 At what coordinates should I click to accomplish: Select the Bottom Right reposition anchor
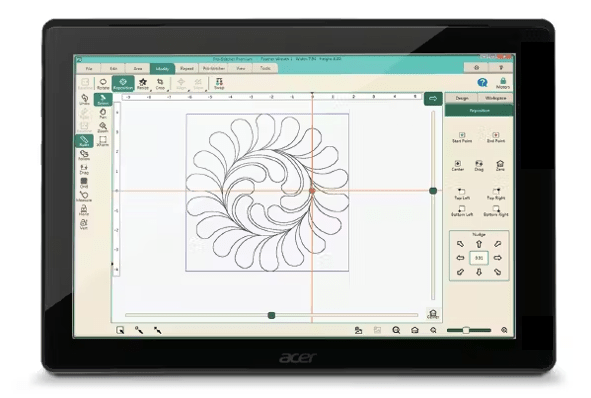click(x=496, y=211)
